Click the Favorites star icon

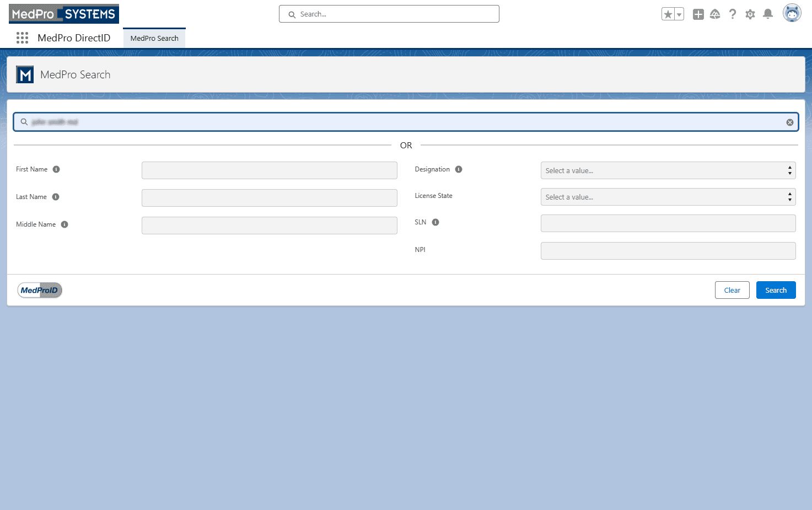click(668, 14)
